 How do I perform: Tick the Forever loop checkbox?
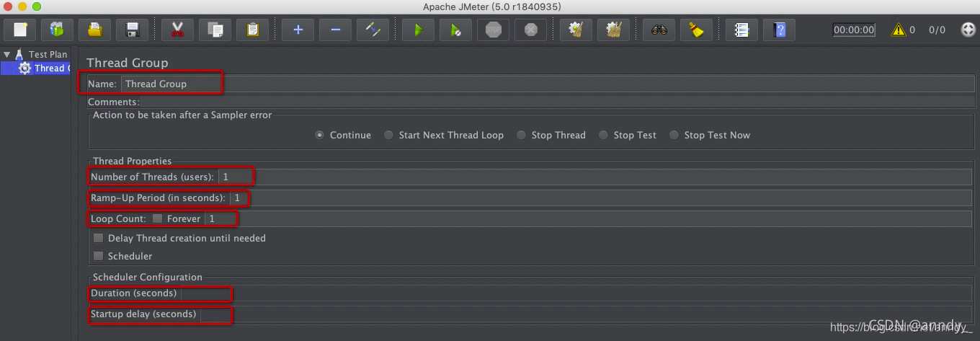pyautogui.click(x=157, y=218)
